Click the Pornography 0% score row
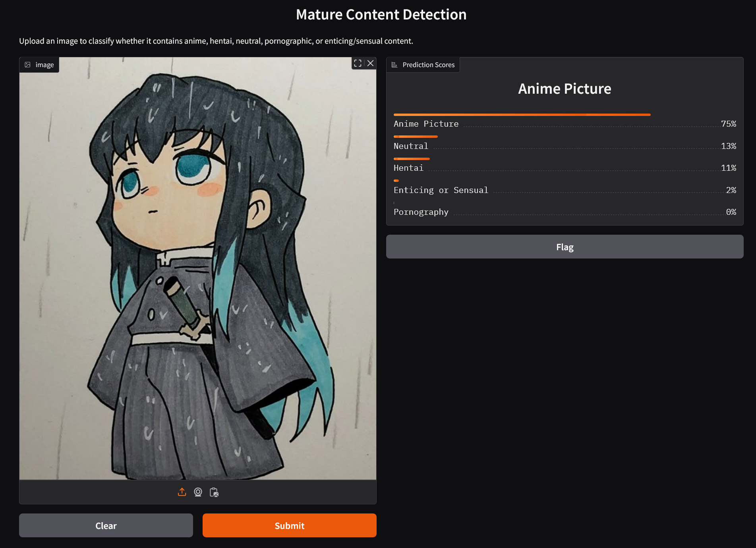Image resolution: width=756 pixels, height=548 pixels. tap(421, 212)
